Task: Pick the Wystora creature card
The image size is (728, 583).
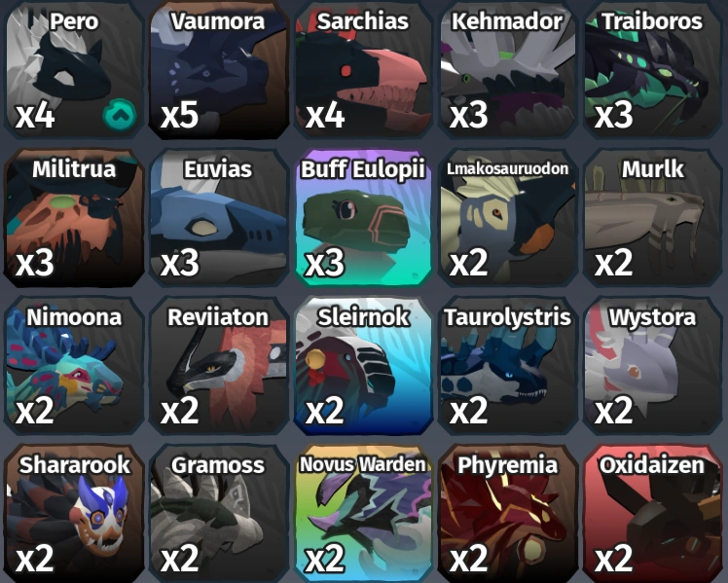Action: pos(653,366)
